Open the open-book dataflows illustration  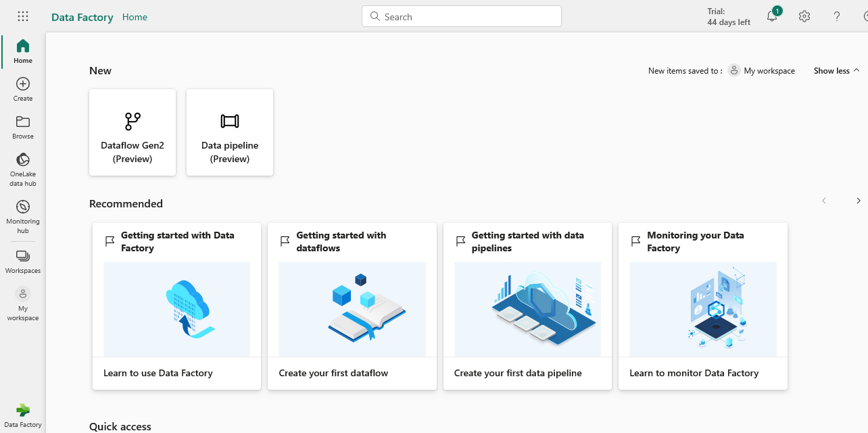[352, 309]
